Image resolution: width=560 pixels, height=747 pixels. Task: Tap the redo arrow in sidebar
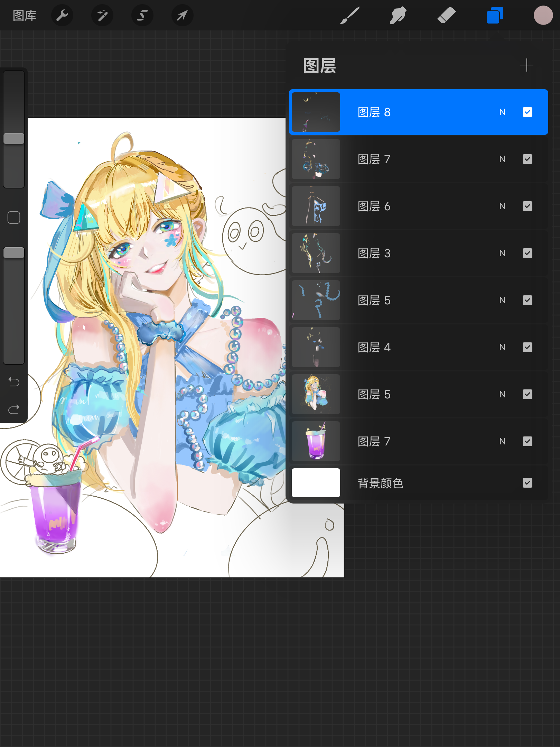(x=14, y=409)
